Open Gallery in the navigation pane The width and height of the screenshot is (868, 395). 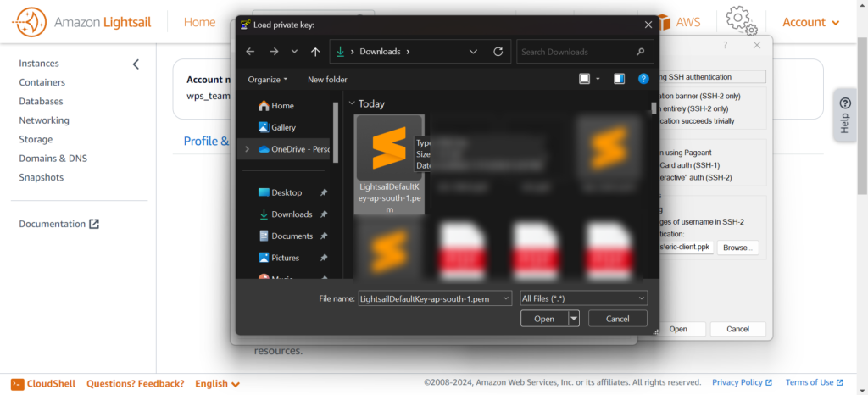[x=283, y=127]
